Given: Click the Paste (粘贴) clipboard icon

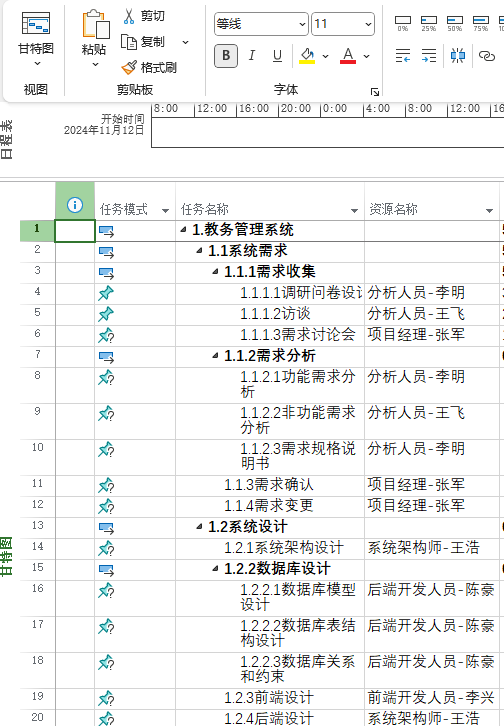Looking at the screenshot, I should [x=96, y=24].
